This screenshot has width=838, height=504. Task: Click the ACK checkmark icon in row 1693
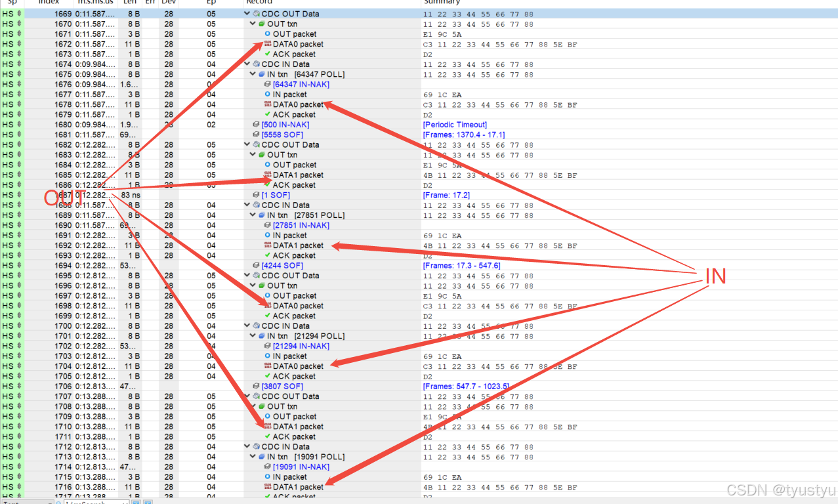(268, 255)
